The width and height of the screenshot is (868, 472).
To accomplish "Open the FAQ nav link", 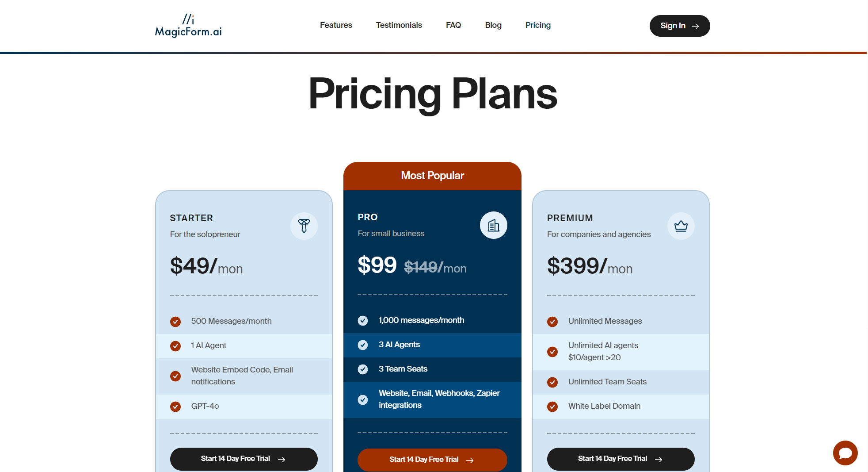I will click(x=453, y=25).
